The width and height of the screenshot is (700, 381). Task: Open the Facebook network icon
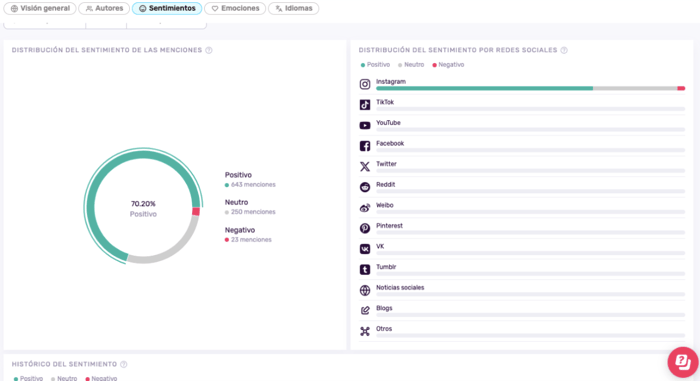(365, 146)
